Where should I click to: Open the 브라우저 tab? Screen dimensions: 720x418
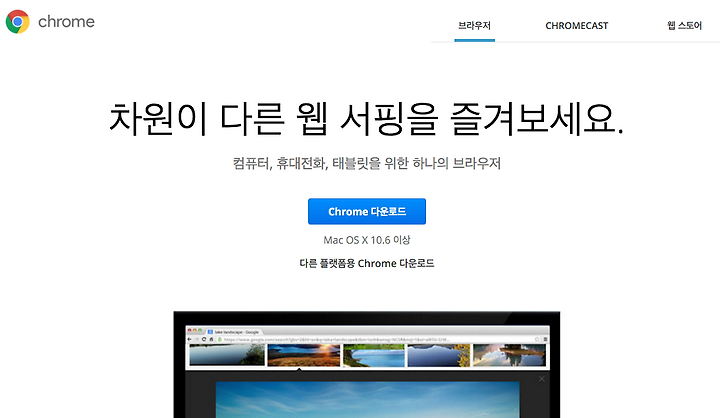click(x=474, y=26)
